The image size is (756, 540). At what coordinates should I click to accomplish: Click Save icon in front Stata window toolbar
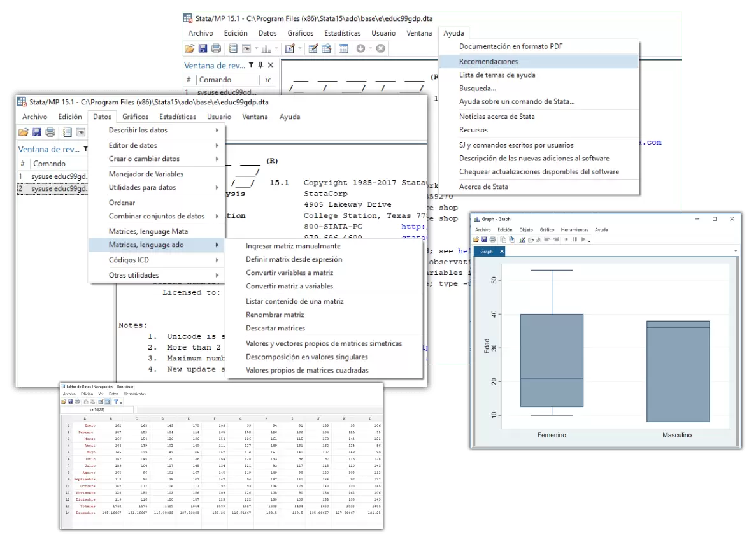pyautogui.click(x=37, y=132)
